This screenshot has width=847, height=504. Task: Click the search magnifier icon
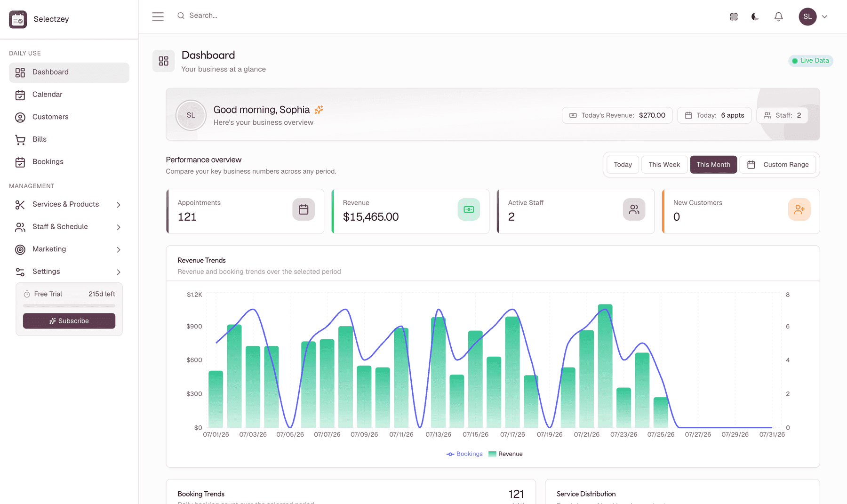181,16
